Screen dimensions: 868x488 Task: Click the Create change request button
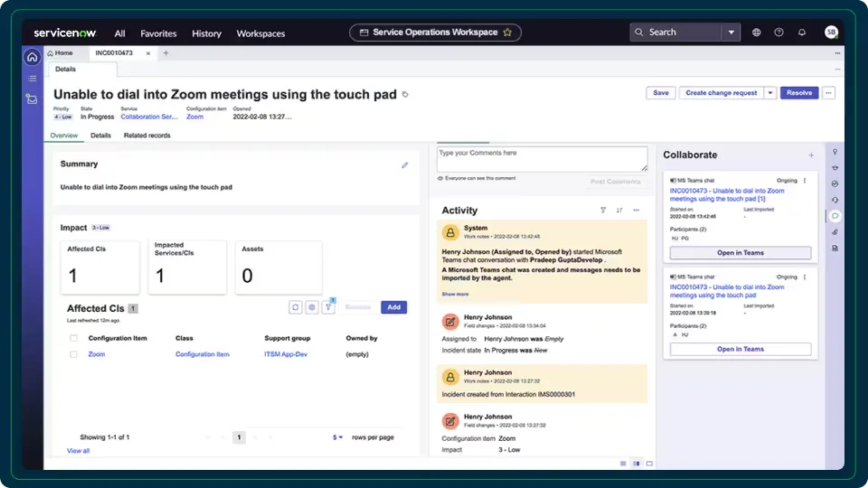pos(722,93)
